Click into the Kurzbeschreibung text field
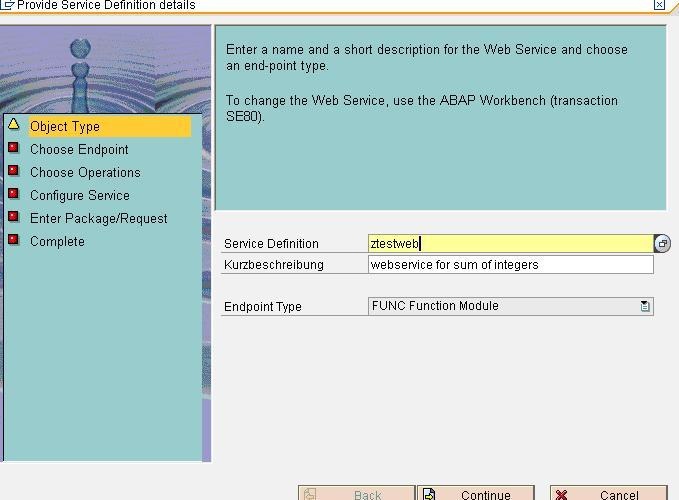This screenshot has height=500, width=679. click(x=511, y=265)
